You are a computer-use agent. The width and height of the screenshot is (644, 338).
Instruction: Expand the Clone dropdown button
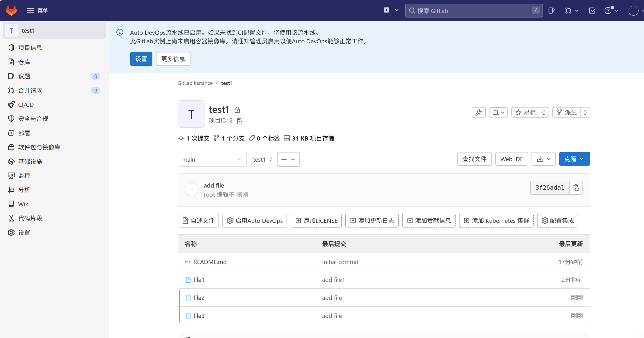[x=574, y=159]
